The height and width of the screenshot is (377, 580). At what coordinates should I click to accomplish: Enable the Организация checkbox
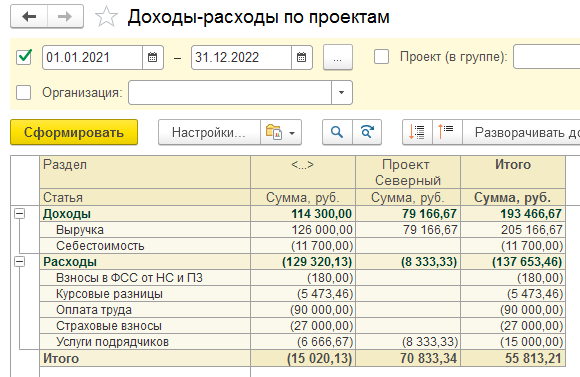tap(24, 92)
